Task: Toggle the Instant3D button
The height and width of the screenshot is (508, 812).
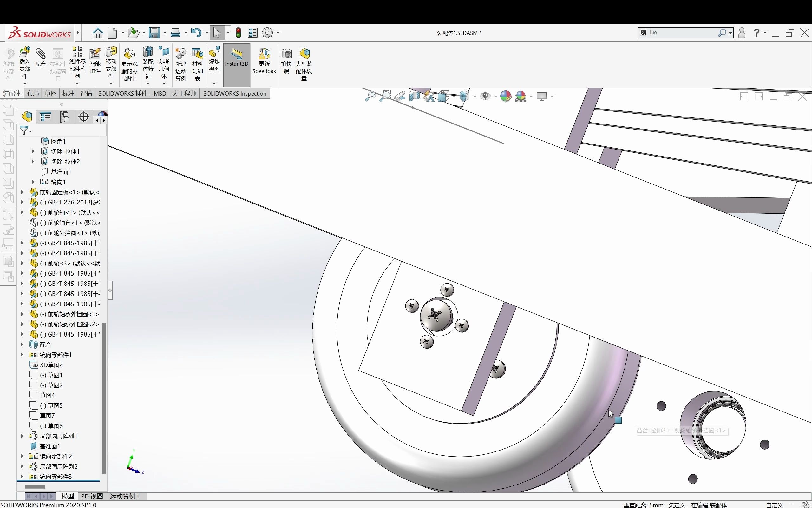Action: 237,65
